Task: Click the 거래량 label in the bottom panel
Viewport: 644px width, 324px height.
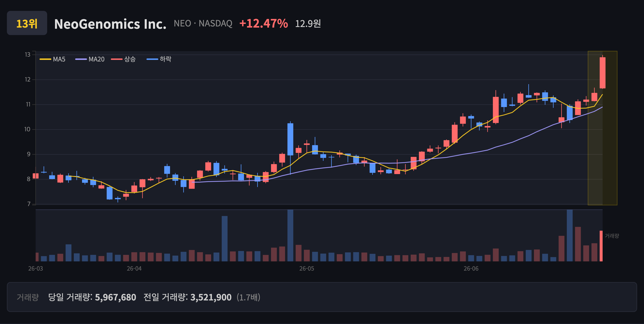Action: click(x=28, y=297)
